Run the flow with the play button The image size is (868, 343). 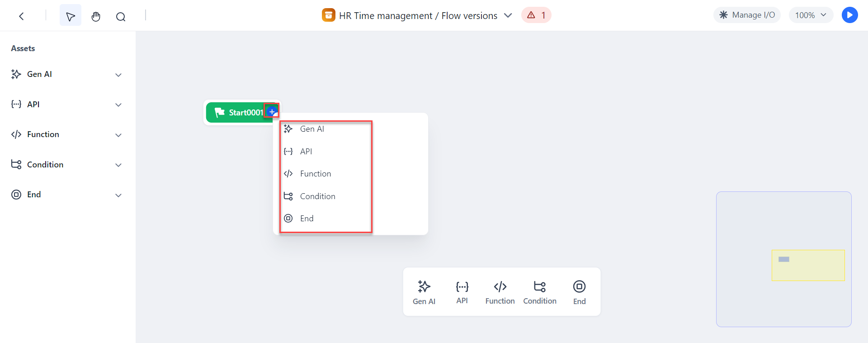849,15
